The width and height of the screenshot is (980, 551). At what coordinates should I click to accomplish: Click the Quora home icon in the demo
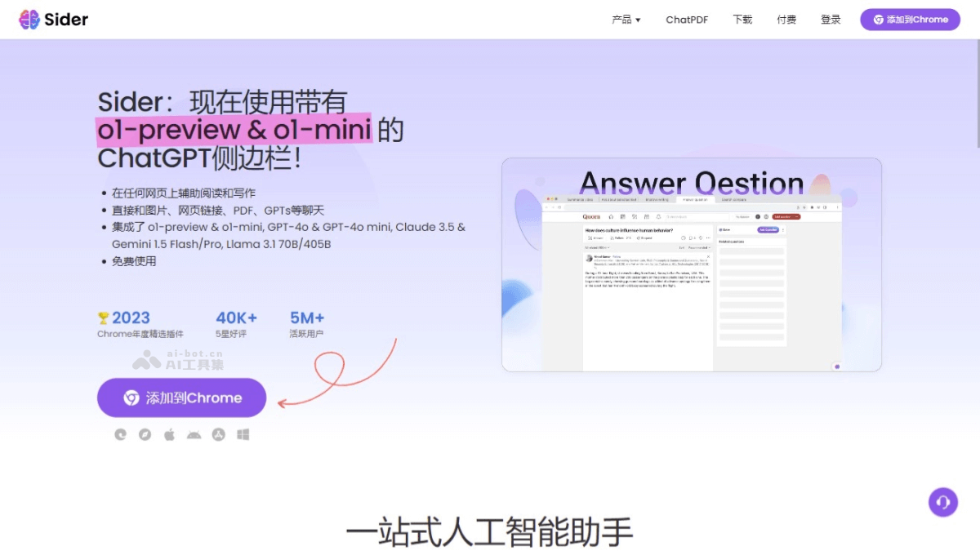(x=611, y=217)
